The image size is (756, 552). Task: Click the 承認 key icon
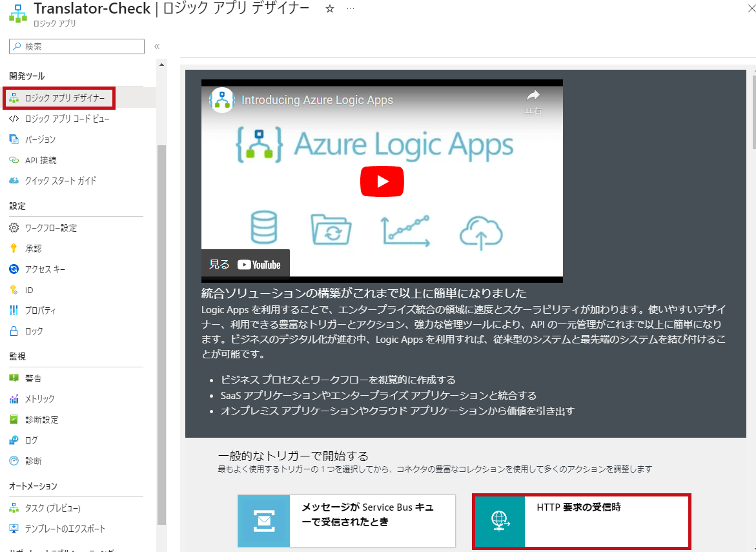(x=14, y=249)
